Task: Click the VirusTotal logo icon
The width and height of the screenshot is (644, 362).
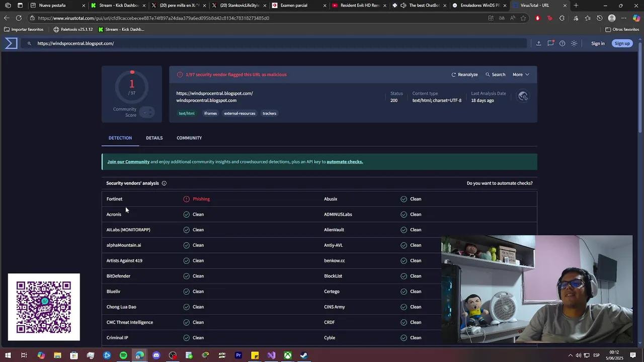Action: coord(11,43)
